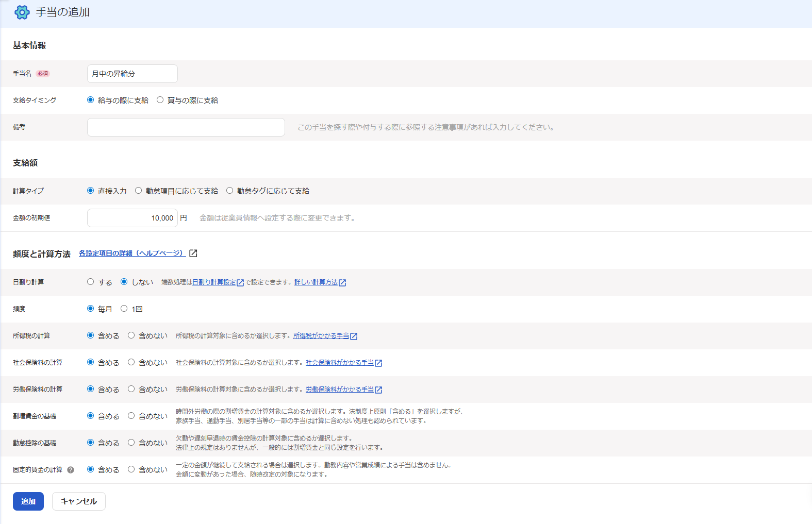Select 含める for 割増賃金の基礎
The height and width of the screenshot is (524, 812).
(91, 416)
